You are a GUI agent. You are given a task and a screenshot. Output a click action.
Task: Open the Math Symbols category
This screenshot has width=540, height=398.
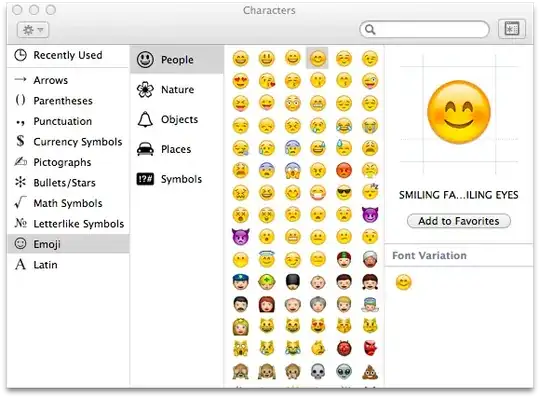click(x=68, y=203)
